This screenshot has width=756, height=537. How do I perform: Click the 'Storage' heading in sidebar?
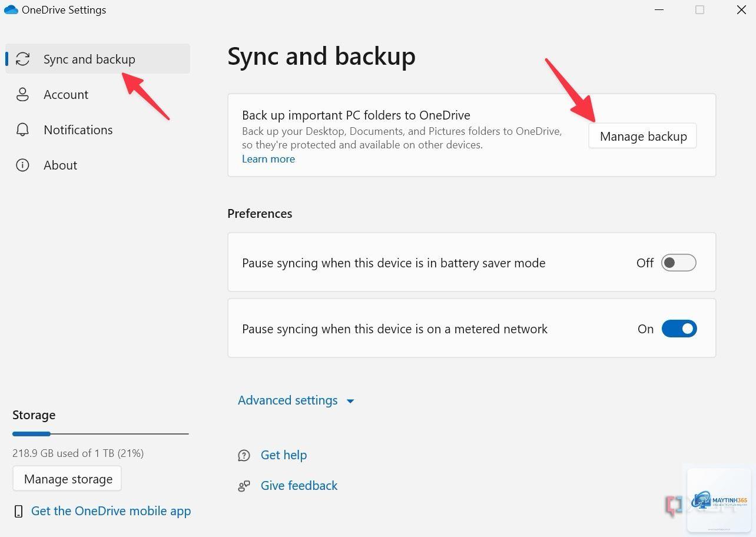tap(34, 415)
